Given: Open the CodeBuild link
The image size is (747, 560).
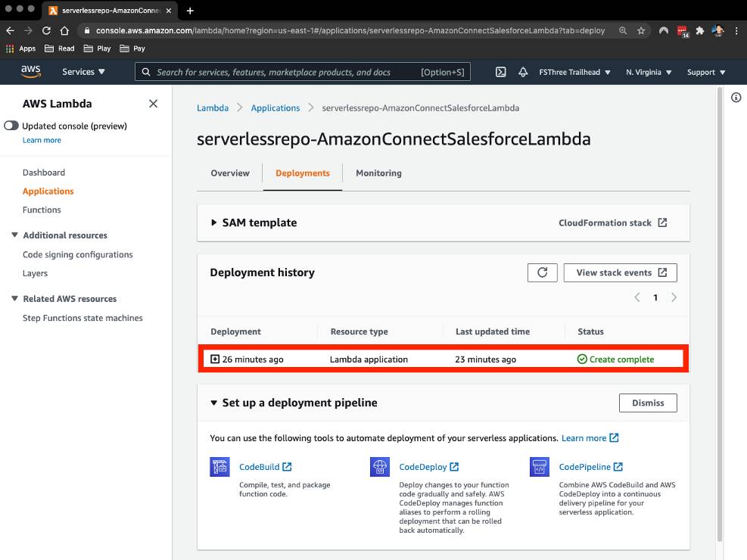Looking at the screenshot, I should click(x=266, y=467).
